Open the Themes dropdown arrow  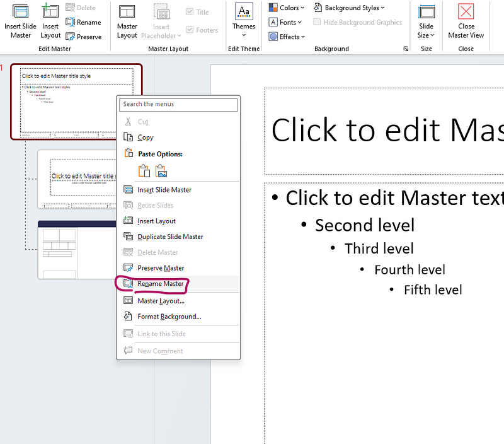pos(244,35)
